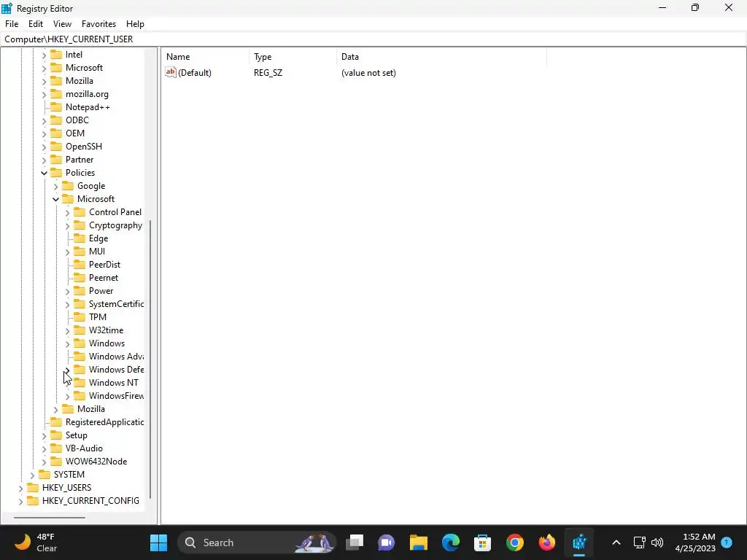Click the REG_SZ type cell
Image resolution: width=747 pixels, height=560 pixels.
coord(268,73)
